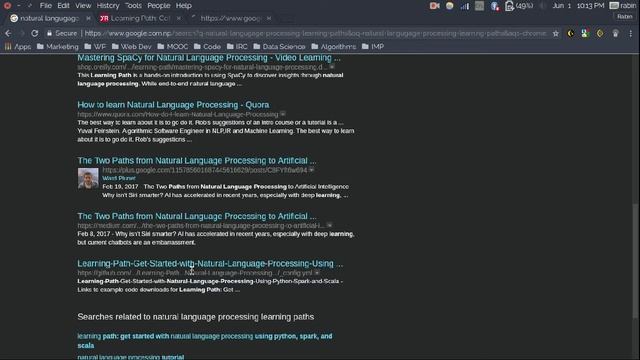
Task: Click the shield extension icon in toolbar
Action: (616, 33)
